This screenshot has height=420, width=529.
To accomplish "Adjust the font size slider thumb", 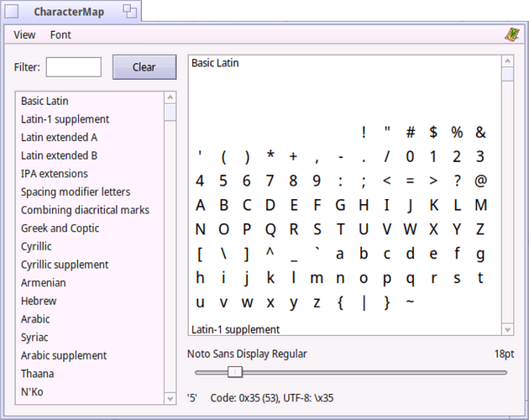I will click(235, 372).
